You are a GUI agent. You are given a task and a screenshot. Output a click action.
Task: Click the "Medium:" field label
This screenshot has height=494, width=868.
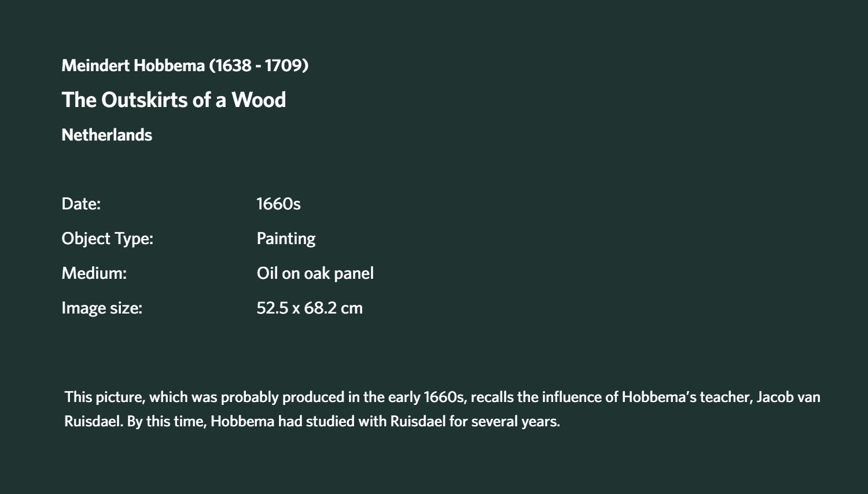click(94, 273)
